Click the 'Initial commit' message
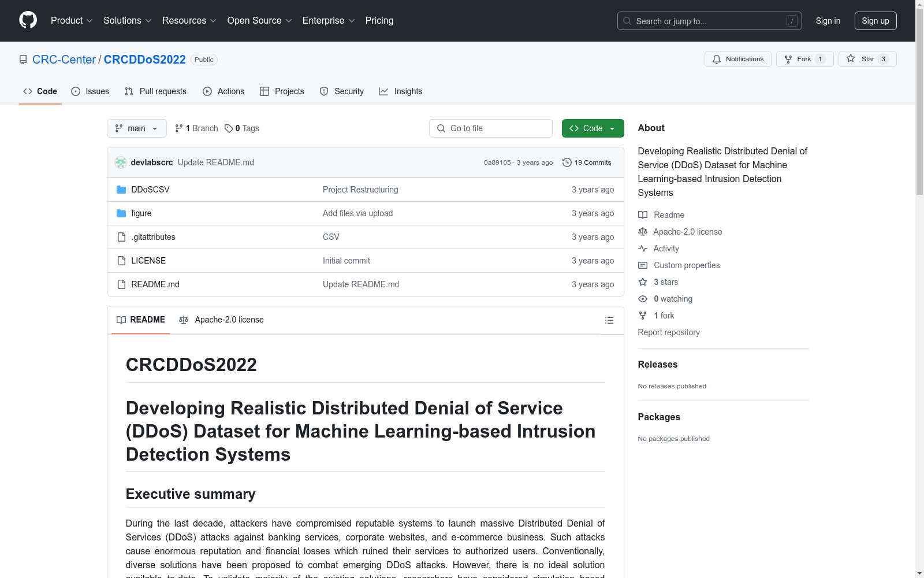924x578 pixels. [x=346, y=261]
